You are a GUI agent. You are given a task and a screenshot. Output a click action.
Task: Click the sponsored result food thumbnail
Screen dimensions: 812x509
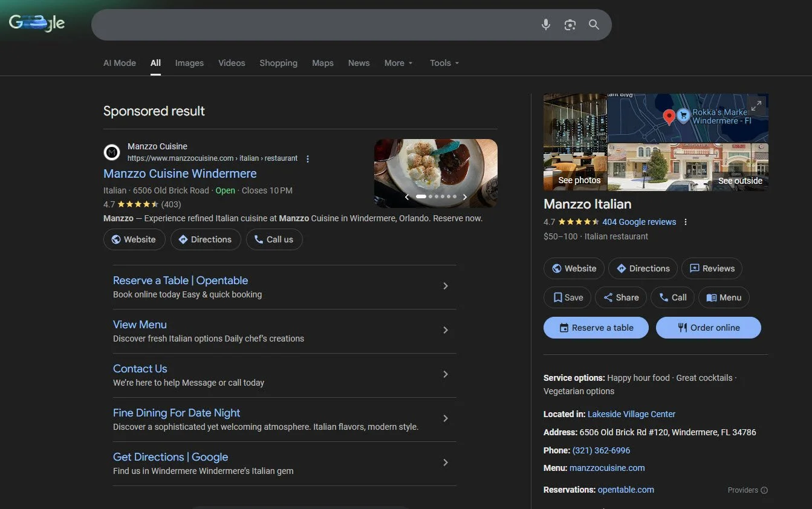point(436,173)
